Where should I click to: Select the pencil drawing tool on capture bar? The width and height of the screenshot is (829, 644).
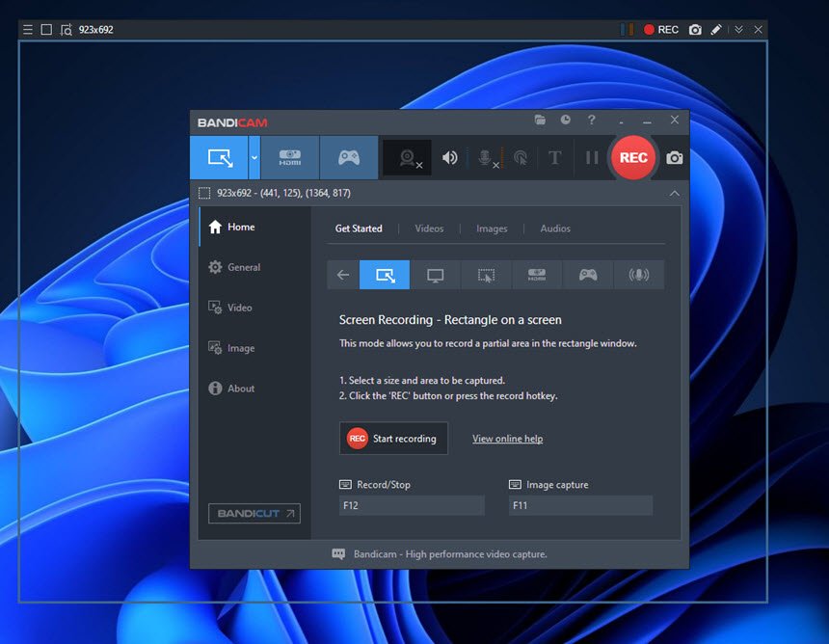coord(716,30)
